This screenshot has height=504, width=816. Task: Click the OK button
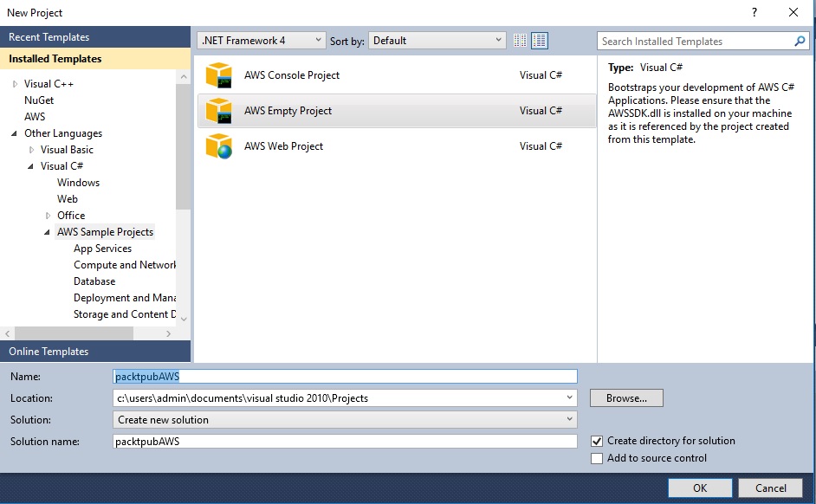[x=700, y=488]
